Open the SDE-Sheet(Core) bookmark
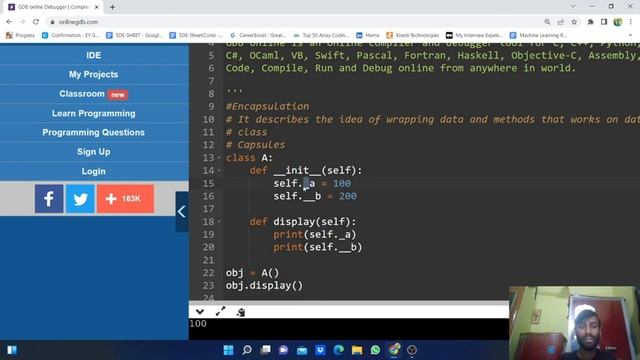 click(x=196, y=36)
